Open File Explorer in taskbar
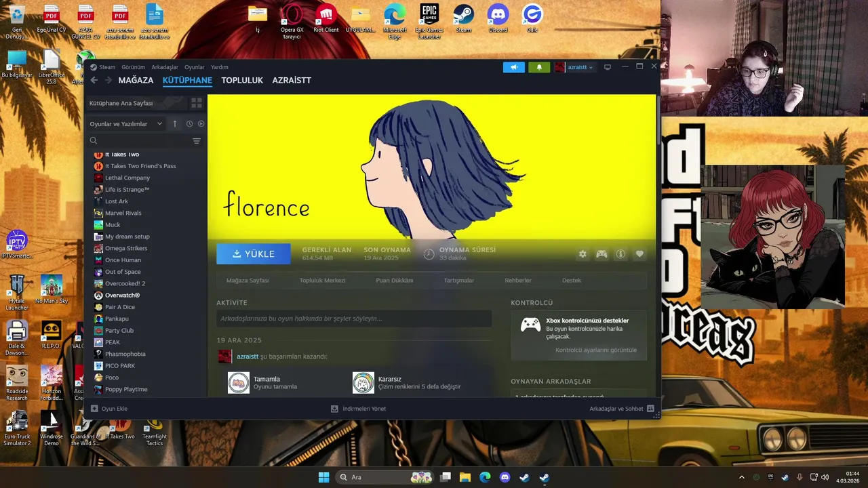 tap(465, 477)
